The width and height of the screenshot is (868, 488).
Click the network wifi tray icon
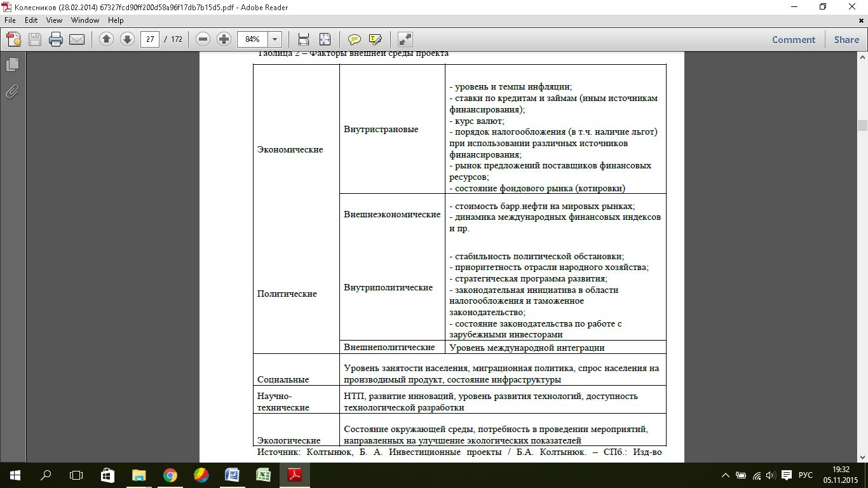tap(756, 475)
